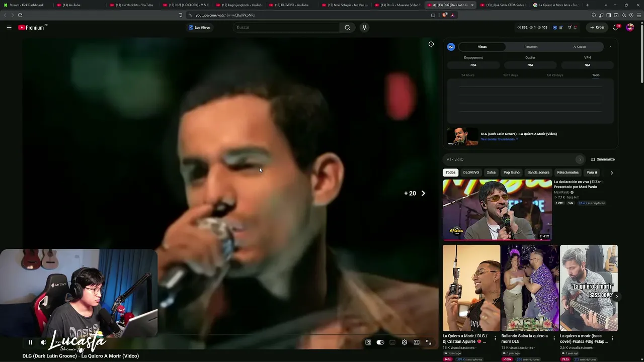Open La declaración en vivo El Zar thumbnail
The image size is (644, 362).
point(497,210)
